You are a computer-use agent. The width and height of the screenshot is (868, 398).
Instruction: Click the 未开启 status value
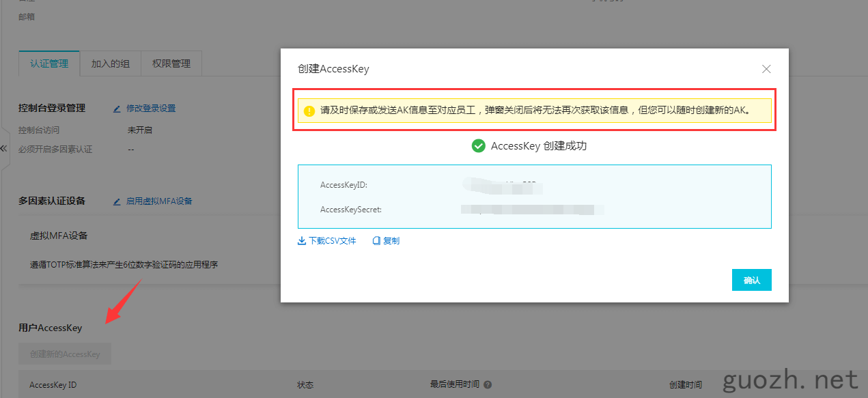click(x=140, y=130)
